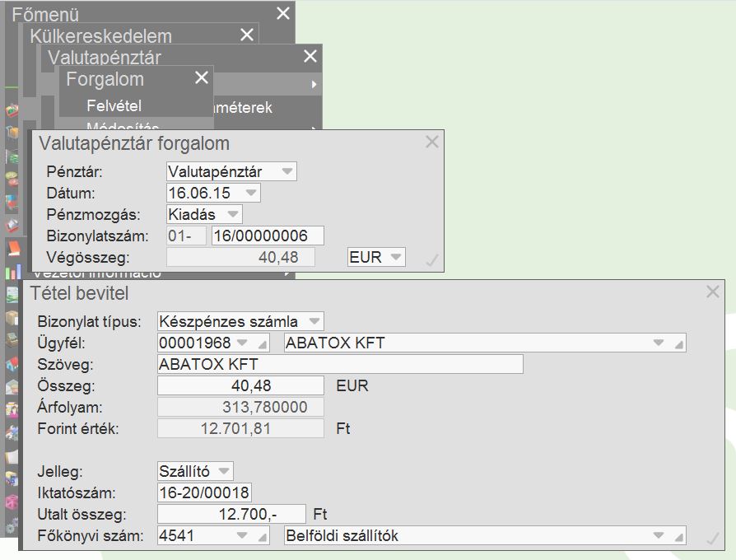Screen dimensions: 736x560
Task: Close the Valutapénztár forgalom dialog
Action: tap(432, 142)
